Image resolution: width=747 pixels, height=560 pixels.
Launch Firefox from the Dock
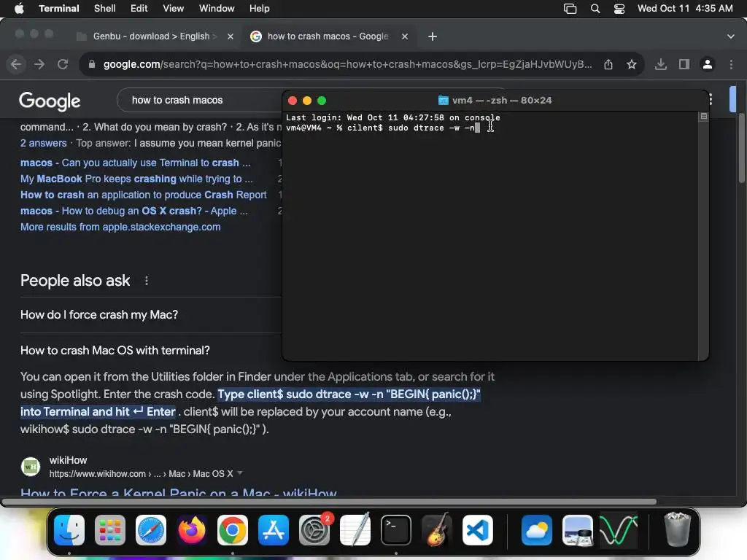coord(192,530)
